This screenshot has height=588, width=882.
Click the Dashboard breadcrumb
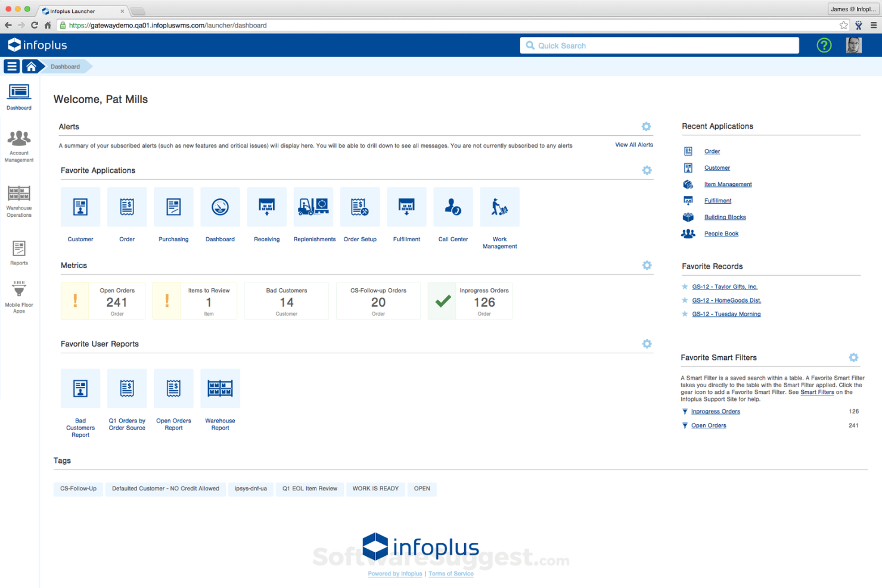[66, 66]
